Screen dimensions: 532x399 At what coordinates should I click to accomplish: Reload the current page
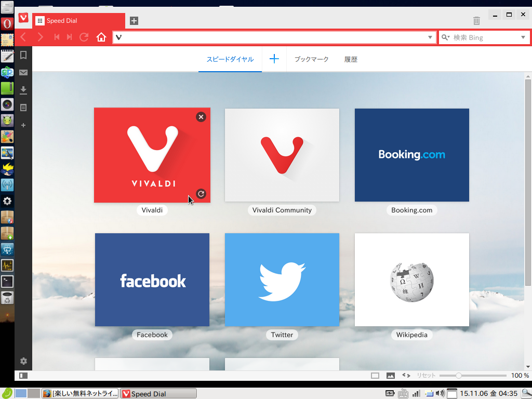coord(84,37)
